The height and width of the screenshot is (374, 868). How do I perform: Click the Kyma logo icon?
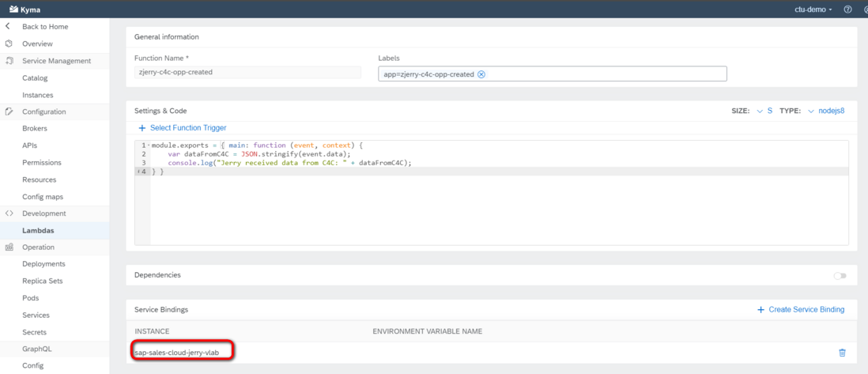13,9
